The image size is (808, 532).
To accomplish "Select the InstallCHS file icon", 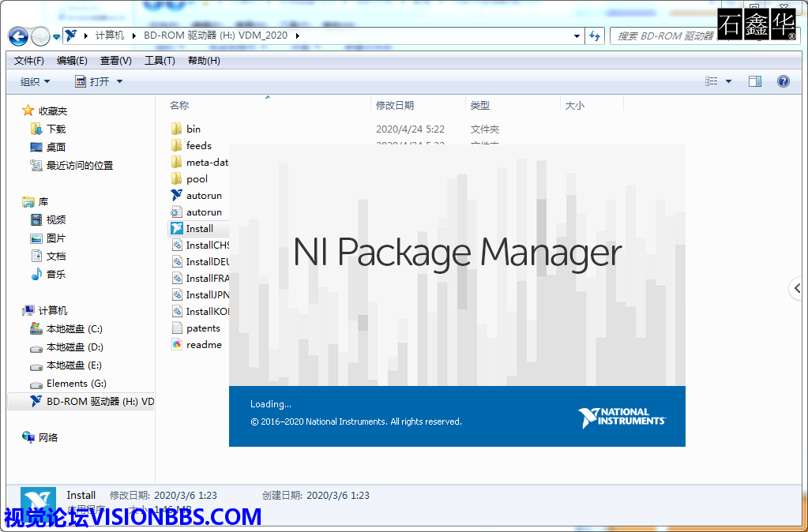I will 177,245.
